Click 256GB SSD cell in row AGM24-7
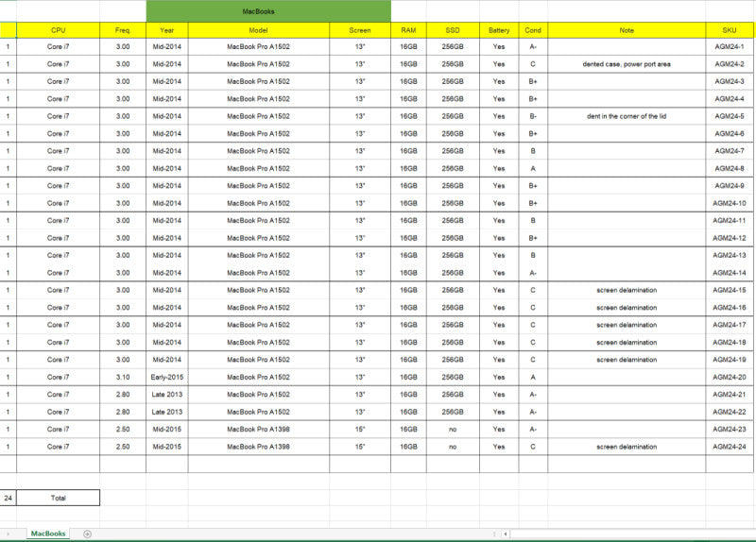Viewport: 756px width, 542px height. point(453,151)
